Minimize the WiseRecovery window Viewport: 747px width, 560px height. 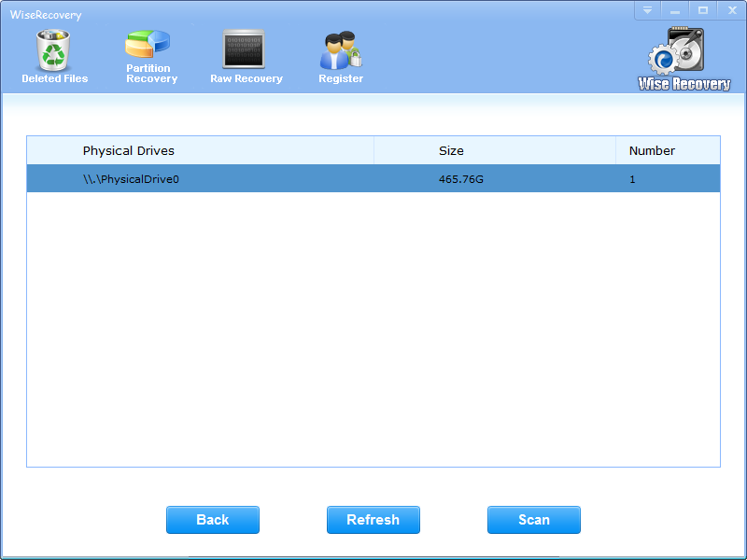(675, 10)
